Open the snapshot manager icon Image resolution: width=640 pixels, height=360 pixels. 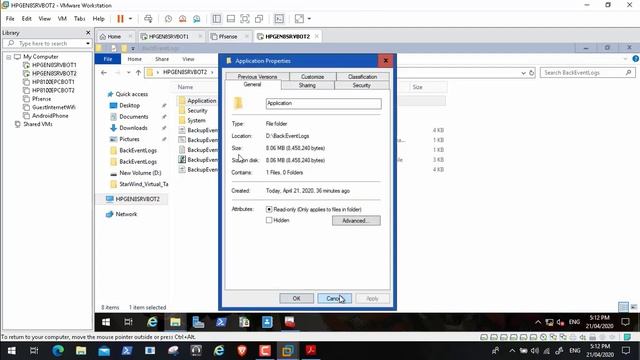pyautogui.click(x=197, y=19)
